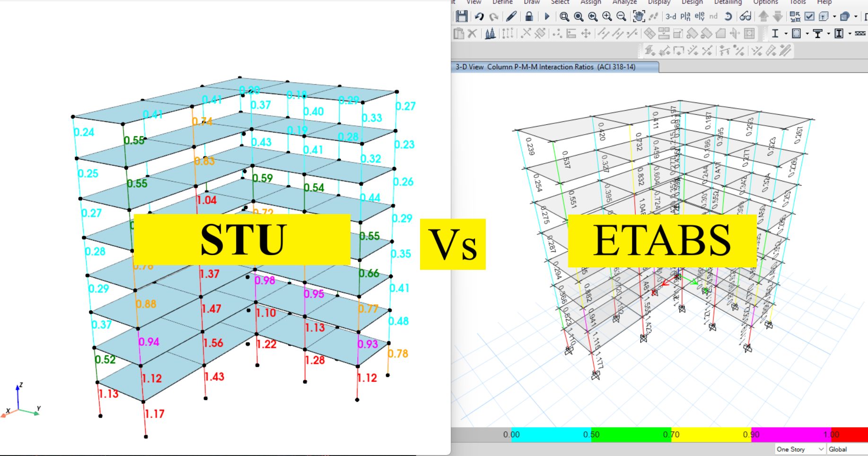
Task: Click the Save floppy disk icon
Action: click(462, 17)
